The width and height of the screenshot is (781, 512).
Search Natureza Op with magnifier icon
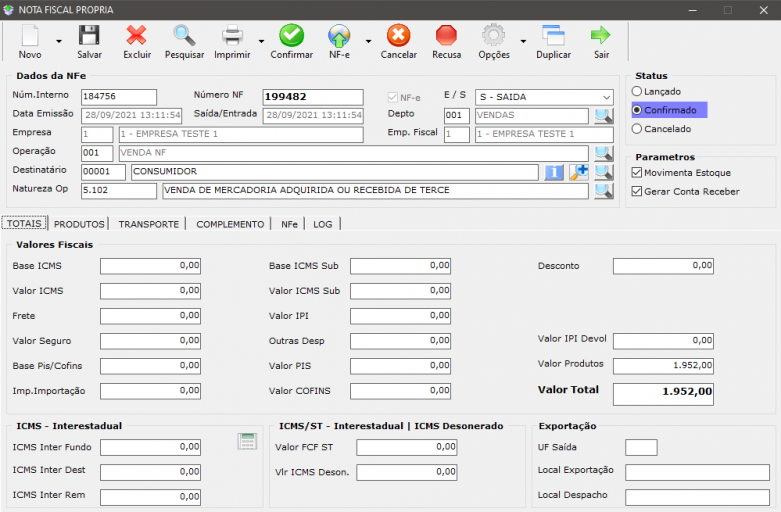604,191
